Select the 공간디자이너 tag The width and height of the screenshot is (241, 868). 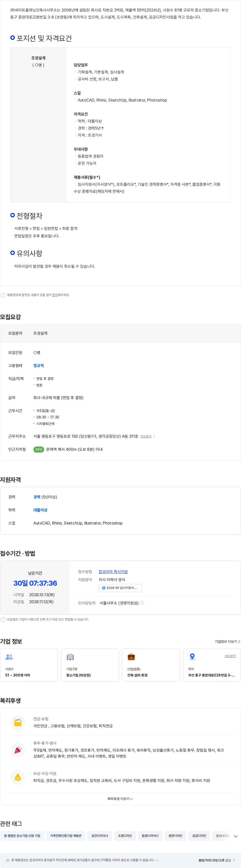100,836
